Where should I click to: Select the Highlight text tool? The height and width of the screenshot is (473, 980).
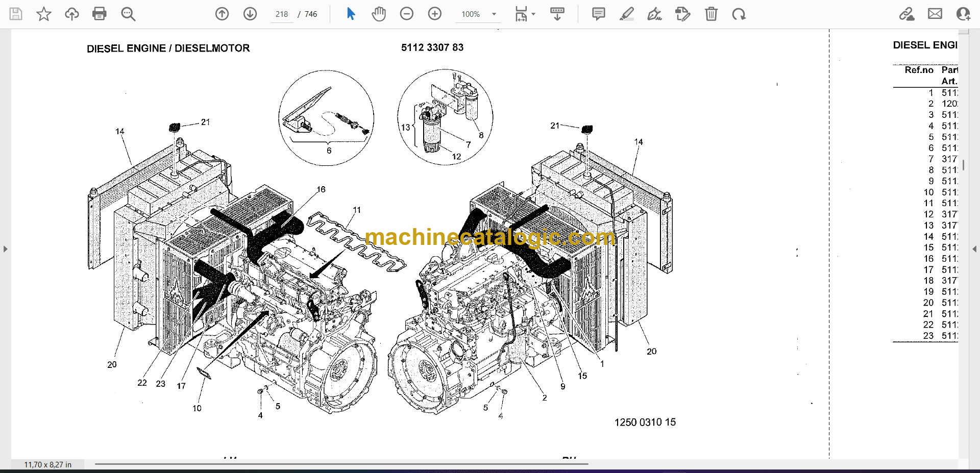tap(627, 14)
